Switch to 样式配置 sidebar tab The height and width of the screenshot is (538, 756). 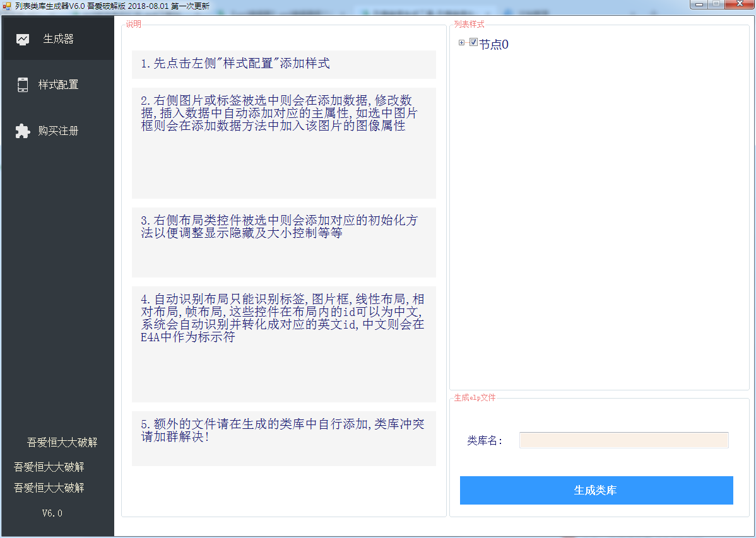[59, 85]
